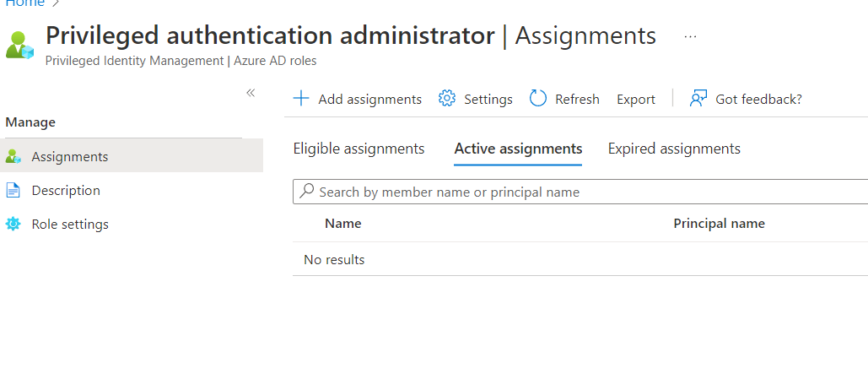The image size is (868, 379).
Task: Click the member name search field
Action: coord(580,192)
